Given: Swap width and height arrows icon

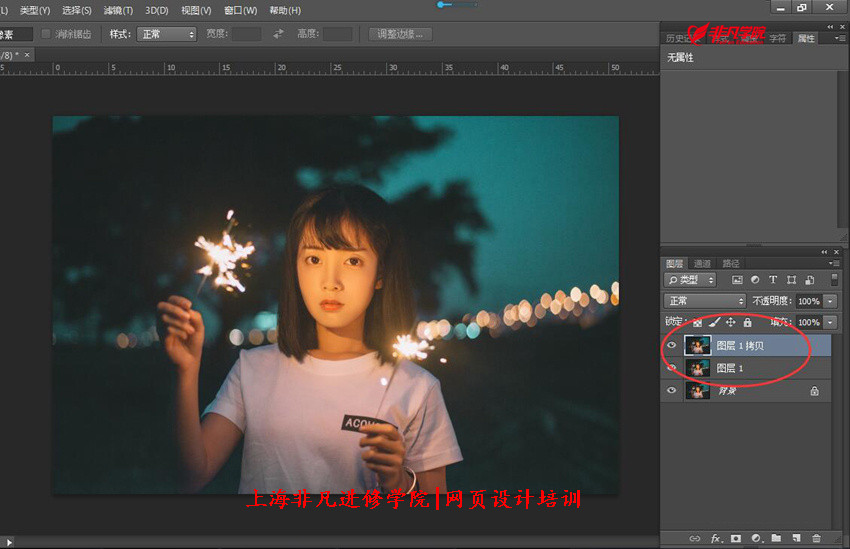Looking at the screenshot, I should point(278,34).
